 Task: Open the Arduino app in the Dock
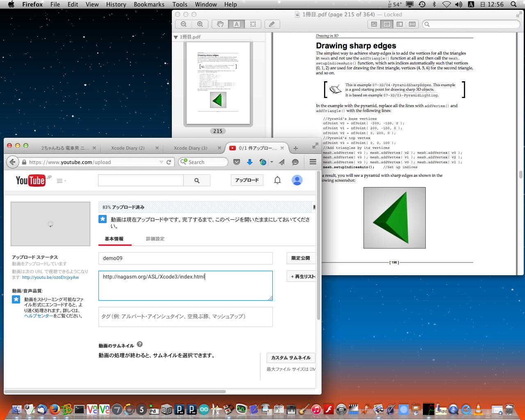[x=204, y=409]
